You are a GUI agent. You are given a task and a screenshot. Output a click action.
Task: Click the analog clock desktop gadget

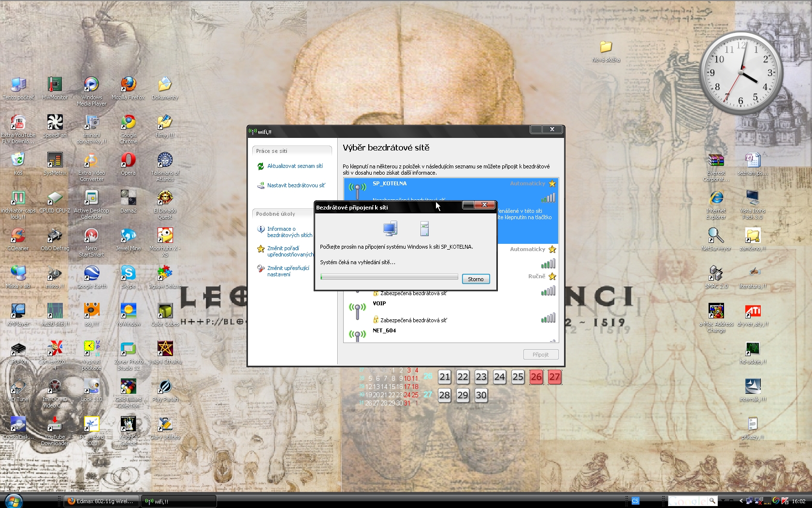[x=741, y=74]
